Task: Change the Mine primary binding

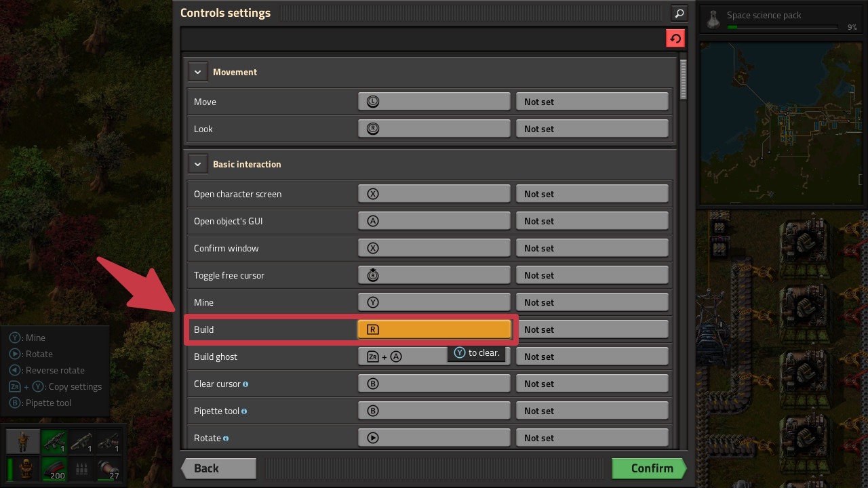Action: [434, 302]
